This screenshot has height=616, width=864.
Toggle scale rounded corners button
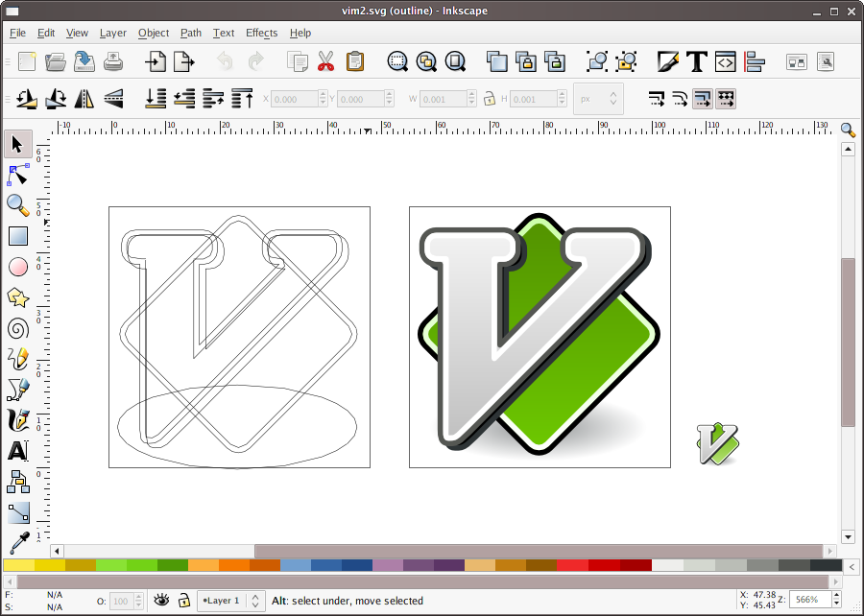coord(680,99)
